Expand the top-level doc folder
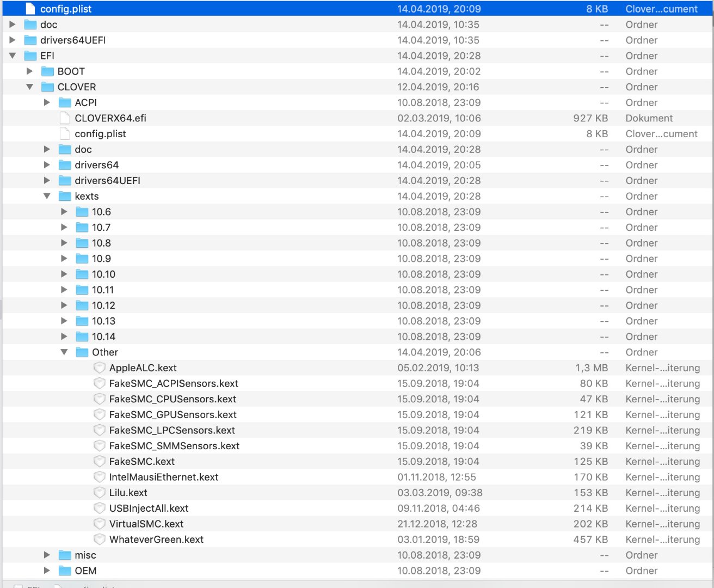Viewport: 714px width, 588px height. tap(13, 24)
